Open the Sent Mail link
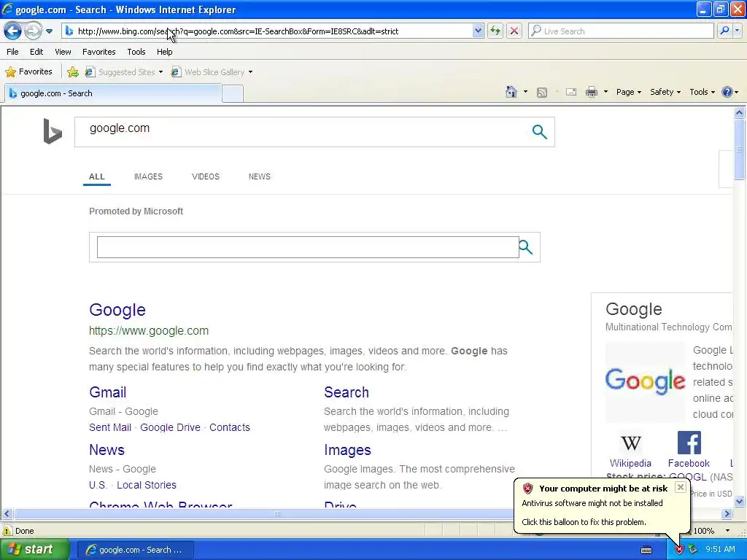747x560 pixels. pos(110,427)
